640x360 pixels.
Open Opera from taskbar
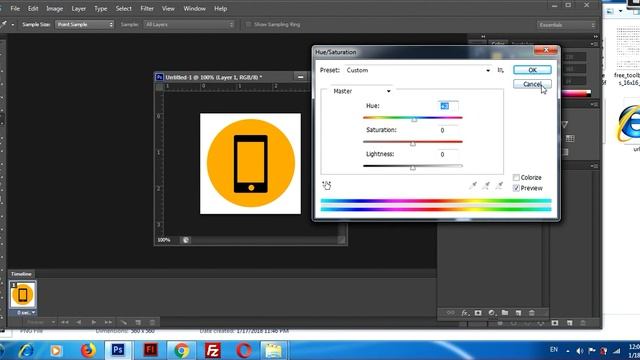pyautogui.click(x=244, y=351)
